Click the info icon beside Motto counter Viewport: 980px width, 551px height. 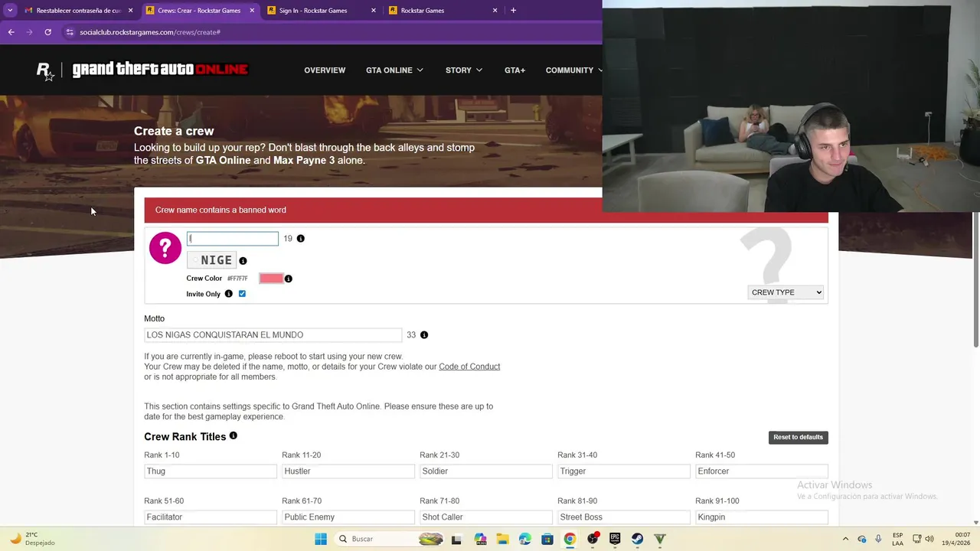pyautogui.click(x=424, y=335)
